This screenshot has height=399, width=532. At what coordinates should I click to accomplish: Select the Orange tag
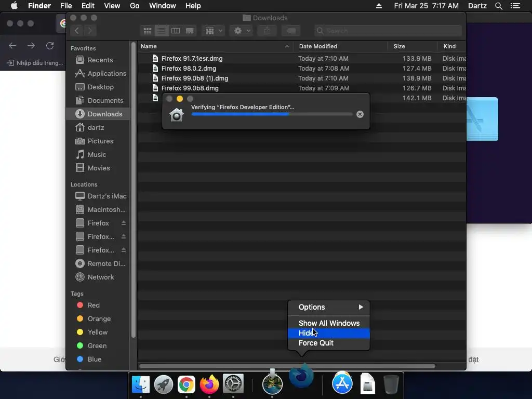[x=98, y=319]
